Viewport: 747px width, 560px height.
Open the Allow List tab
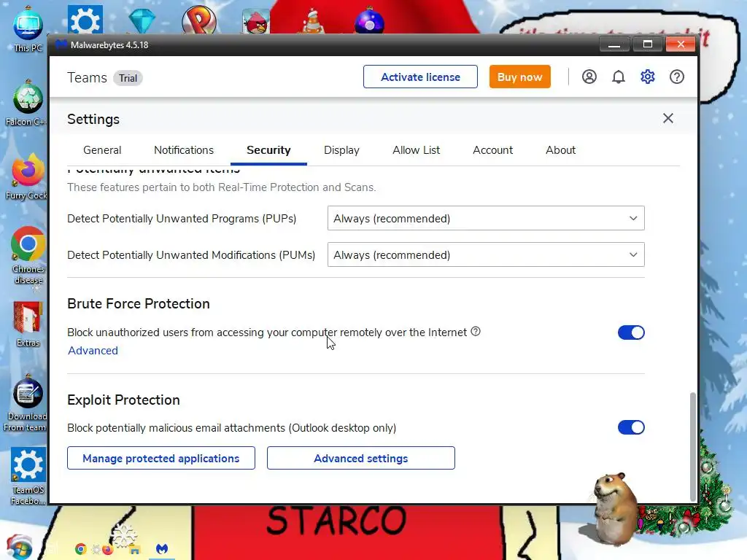(x=416, y=150)
